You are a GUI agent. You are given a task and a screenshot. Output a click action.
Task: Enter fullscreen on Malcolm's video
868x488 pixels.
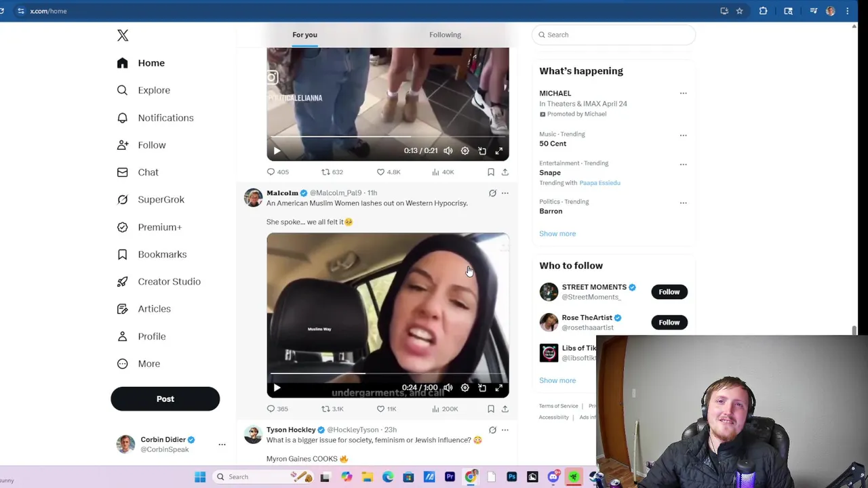(499, 388)
